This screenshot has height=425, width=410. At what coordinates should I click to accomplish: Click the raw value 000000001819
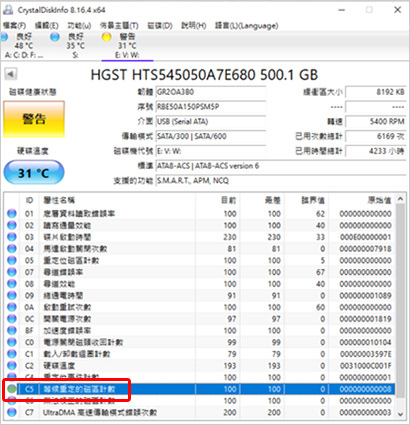tap(365, 319)
